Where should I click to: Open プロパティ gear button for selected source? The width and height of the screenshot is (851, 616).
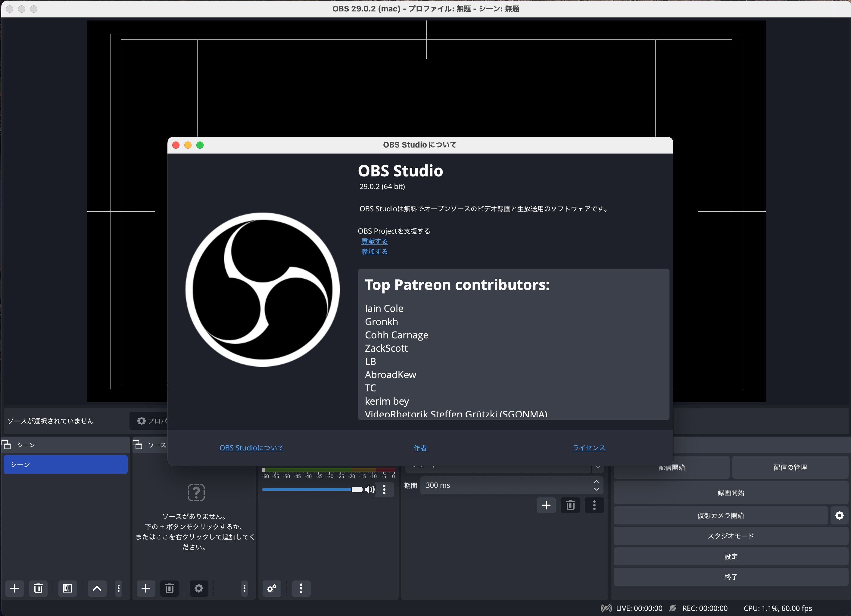148,421
